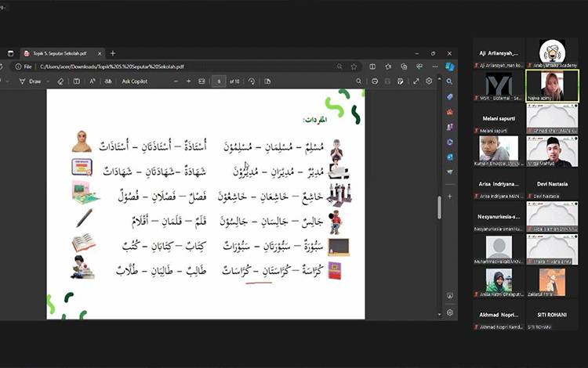Add a sidebar app with plus icon

coord(450,197)
